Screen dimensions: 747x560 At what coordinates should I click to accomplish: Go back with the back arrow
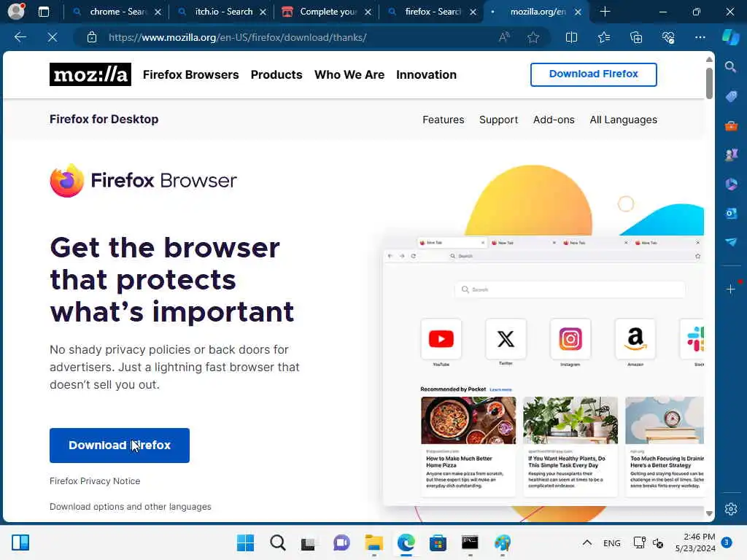pos(20,37)
